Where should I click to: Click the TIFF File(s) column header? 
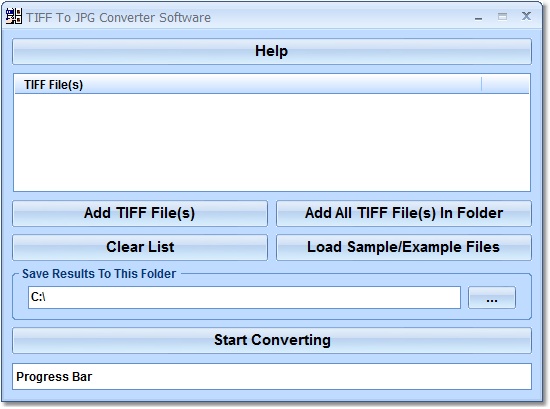pyautogui.click(x=248, y=85)
